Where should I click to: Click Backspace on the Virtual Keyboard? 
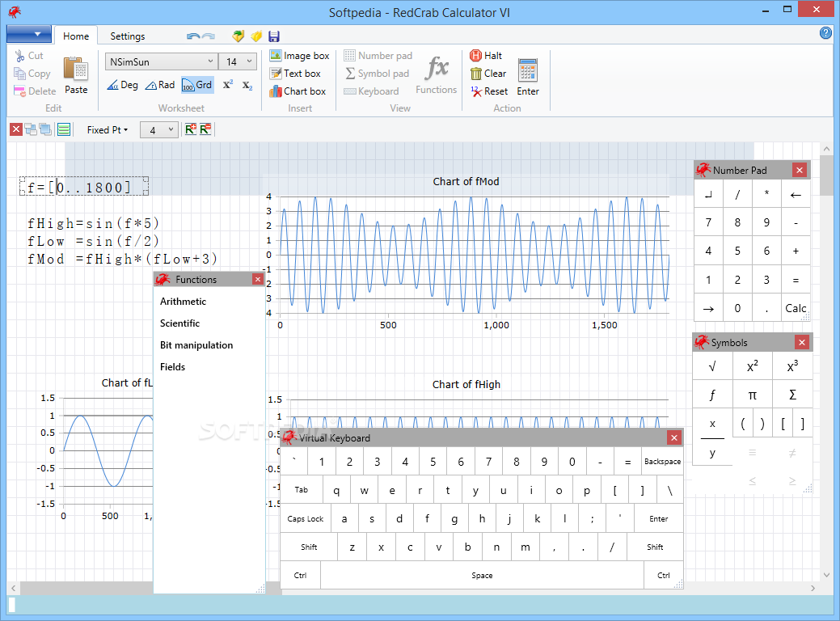(662, 462)
